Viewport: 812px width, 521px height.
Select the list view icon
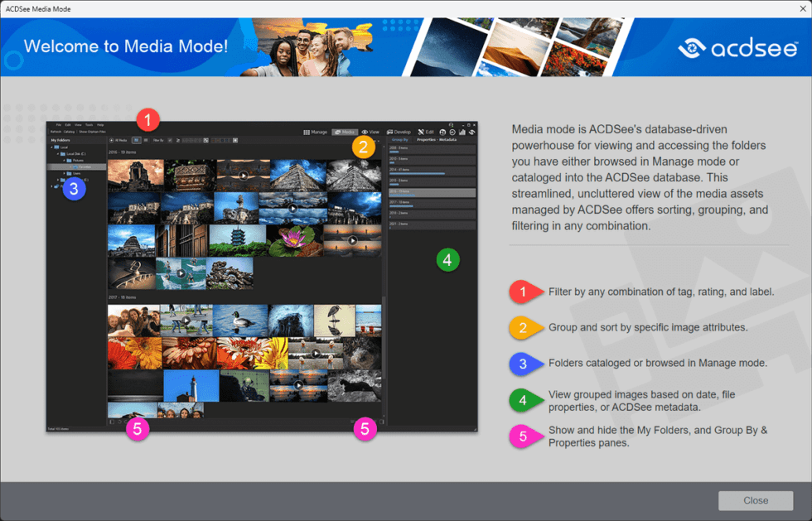(147, 140)
